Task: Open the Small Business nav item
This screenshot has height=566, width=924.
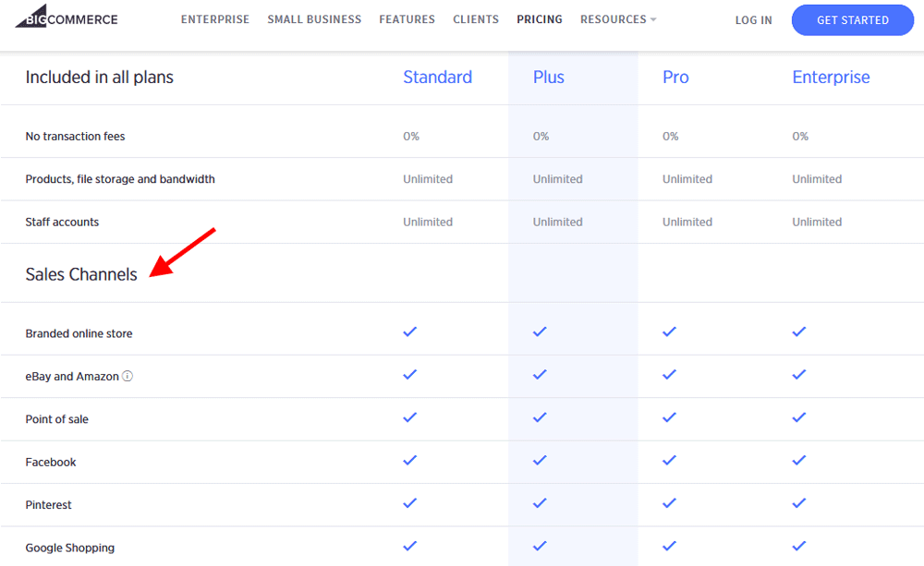Action: click(314, 19)
